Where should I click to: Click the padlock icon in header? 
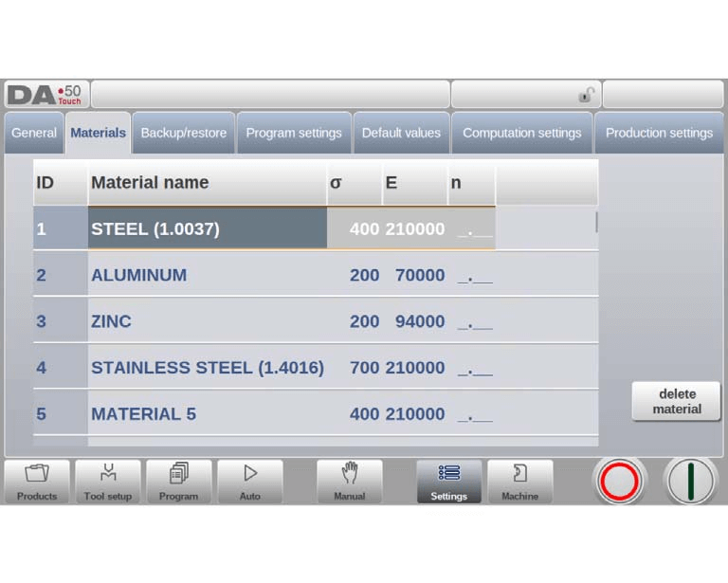(587, 95)
